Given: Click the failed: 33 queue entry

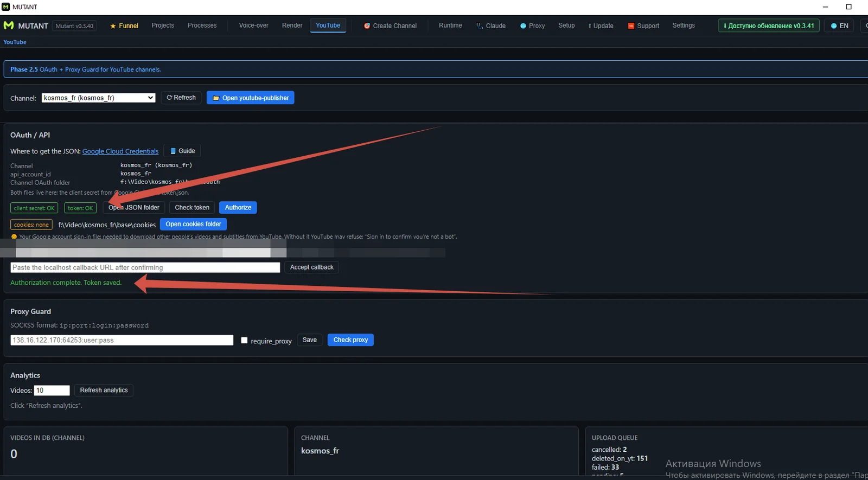Looking at the screenshot, I should (x=605, y=468).
